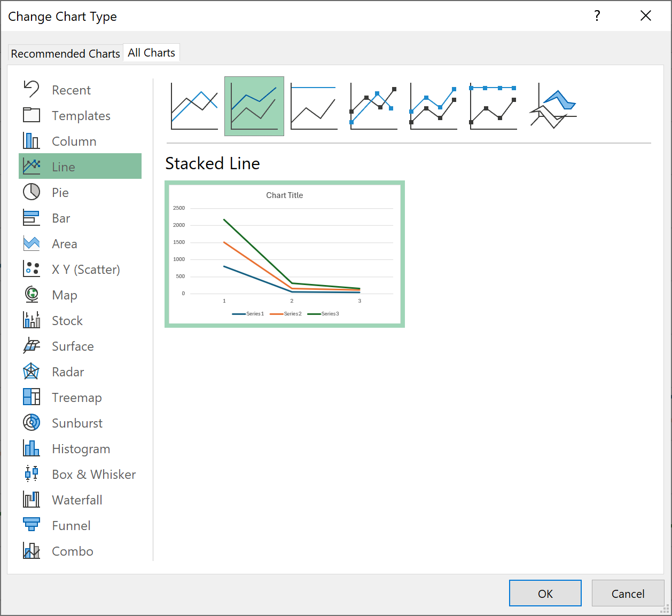Select Column chart category label
Viewport: 672px width, 616px height.
[x=74, y=141]
